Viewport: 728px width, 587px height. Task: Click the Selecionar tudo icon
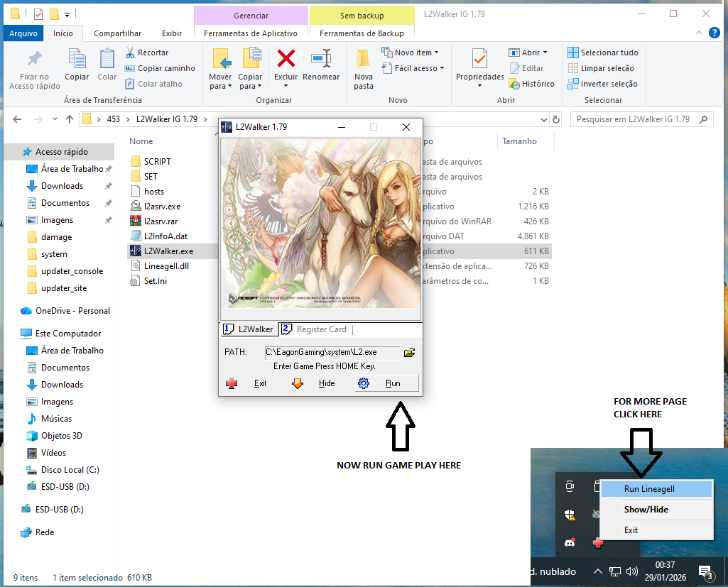[573, 53]
